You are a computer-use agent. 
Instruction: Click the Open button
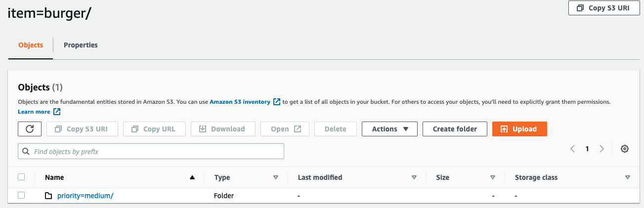click(285, 129)
